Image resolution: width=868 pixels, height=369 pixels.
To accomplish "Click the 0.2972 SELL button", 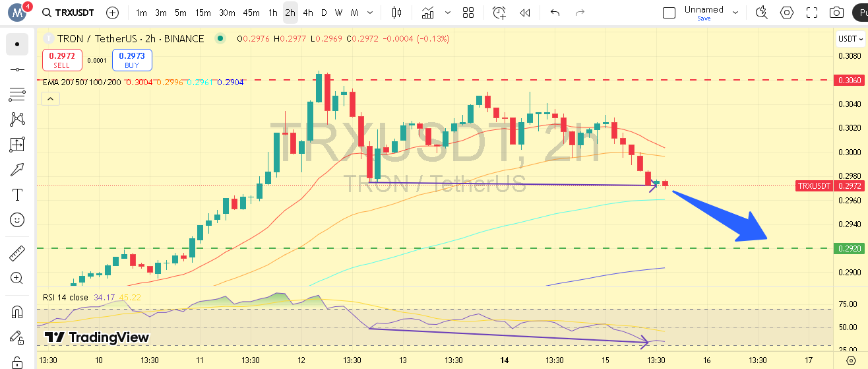I will 62,60.
